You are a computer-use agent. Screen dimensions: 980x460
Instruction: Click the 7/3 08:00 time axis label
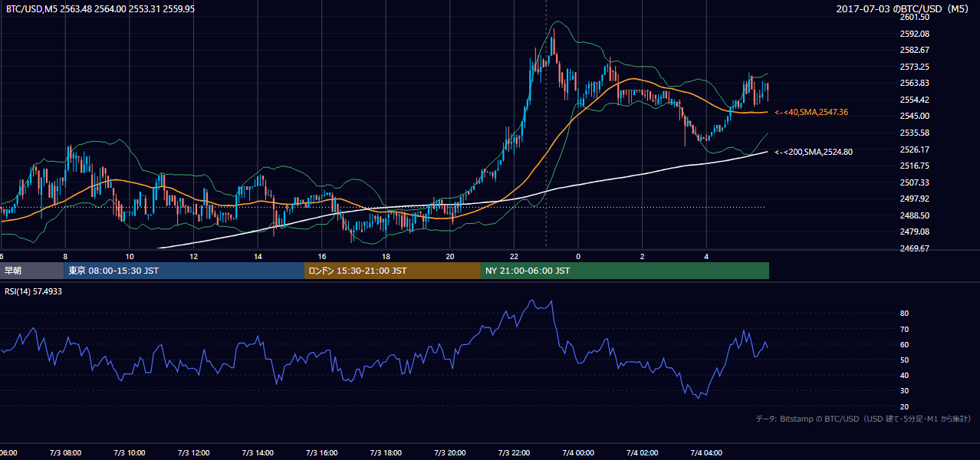[x=65, y=452]
